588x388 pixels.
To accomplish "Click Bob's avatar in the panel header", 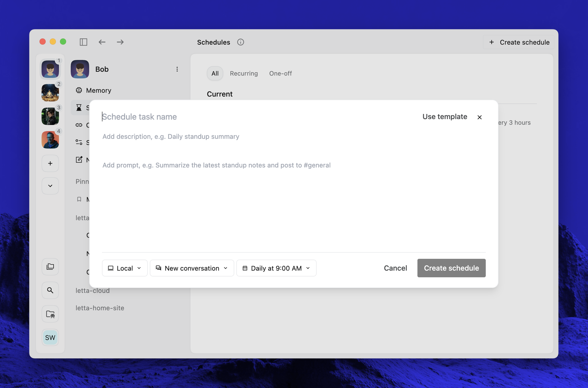I will click(x=80, y=69).
